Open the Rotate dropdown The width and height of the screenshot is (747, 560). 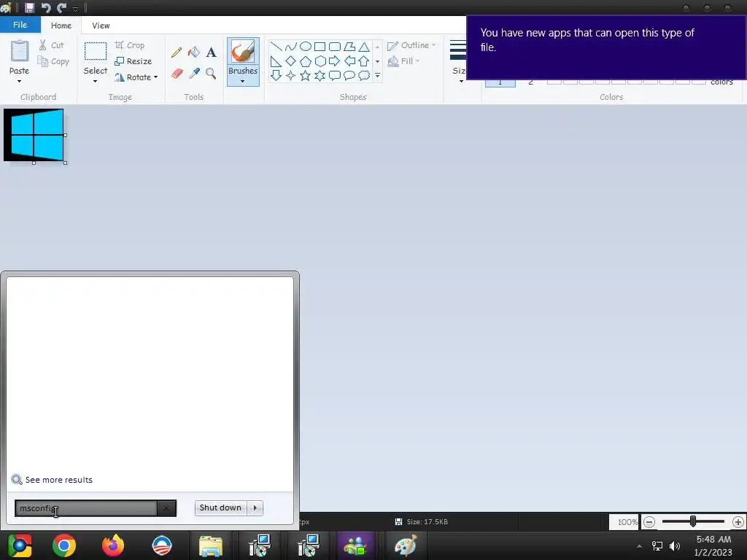pos(136,77)
